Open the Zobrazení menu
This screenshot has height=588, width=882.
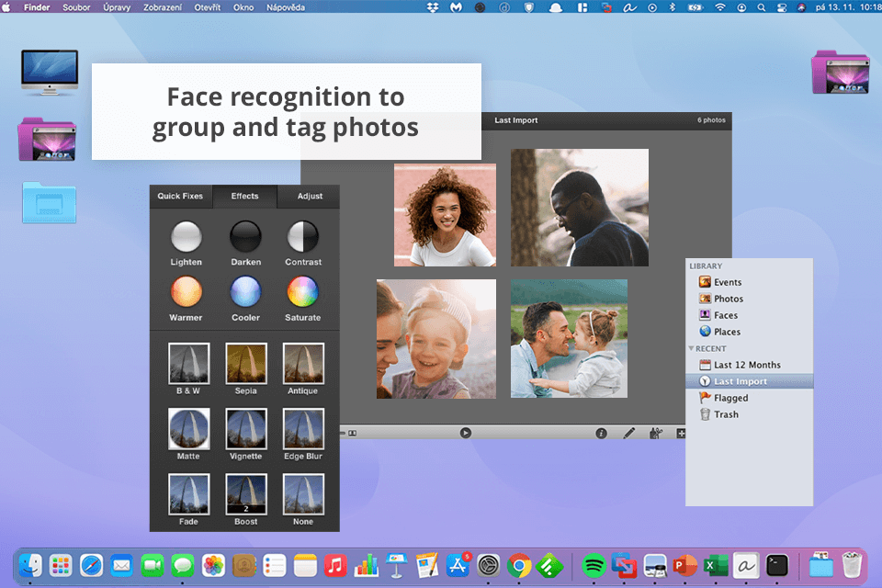pos(162,7)
